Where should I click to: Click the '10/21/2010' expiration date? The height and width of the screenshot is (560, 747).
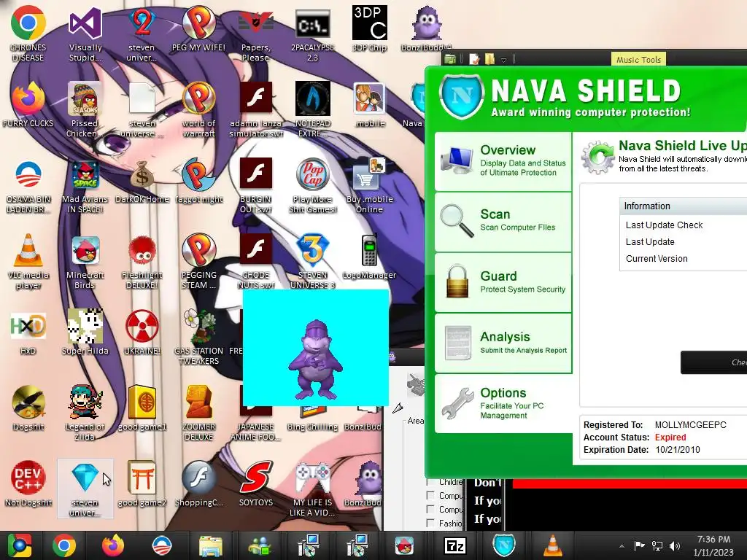[678, 449]
